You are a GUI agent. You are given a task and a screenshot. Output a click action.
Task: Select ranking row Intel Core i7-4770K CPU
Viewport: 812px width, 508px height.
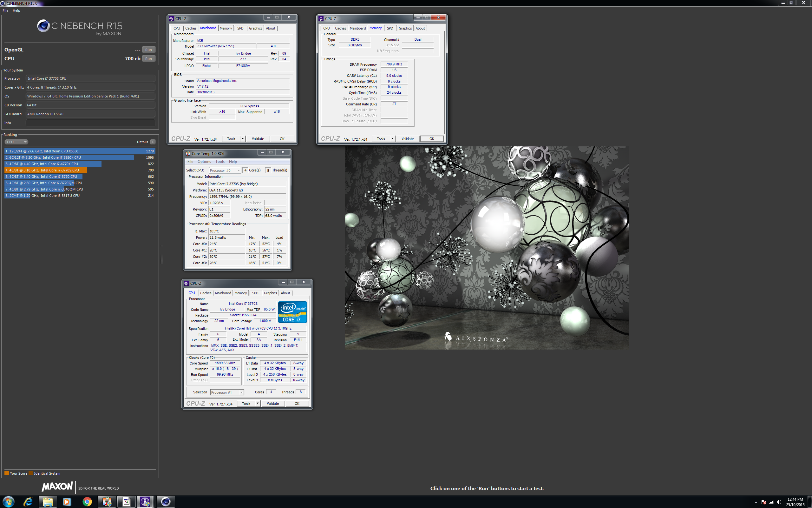80,164
